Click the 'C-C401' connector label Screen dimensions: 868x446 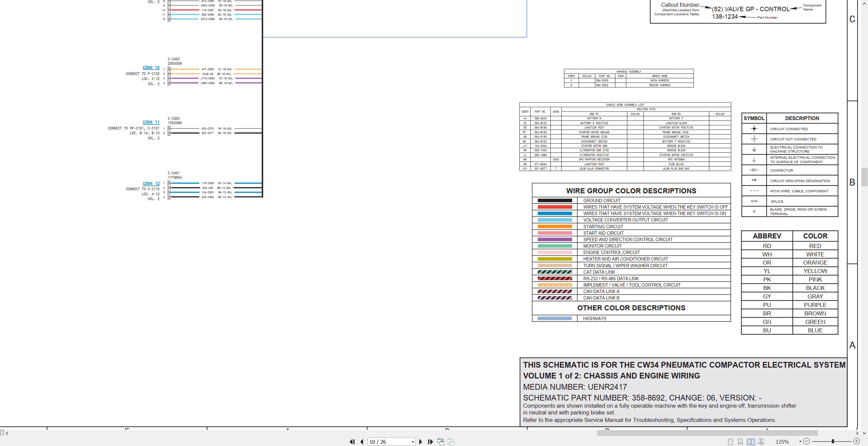tap(174, 173)
